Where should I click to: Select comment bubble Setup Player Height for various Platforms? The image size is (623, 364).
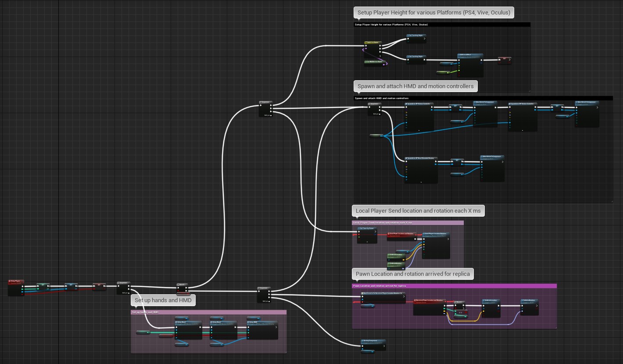(x=433, y=13)
